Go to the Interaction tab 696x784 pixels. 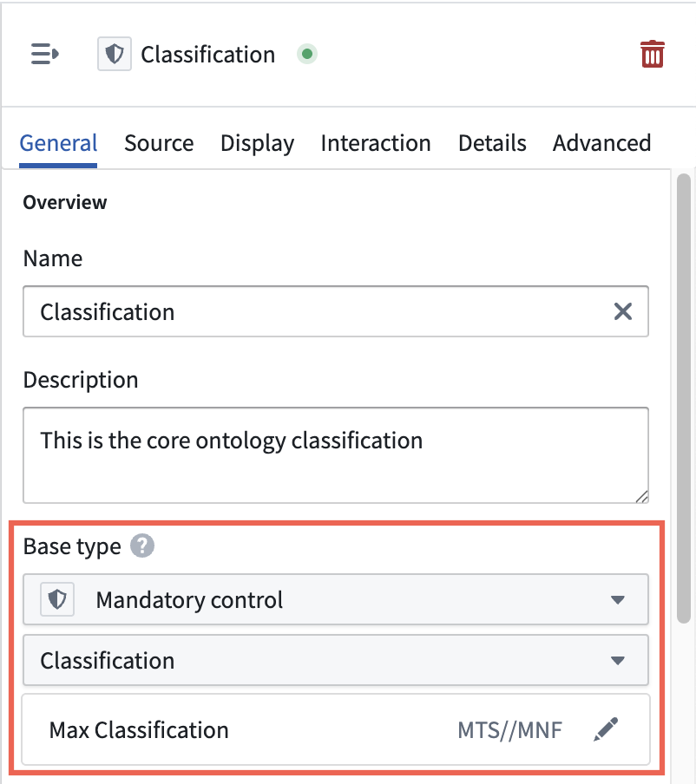click(376, 143)
